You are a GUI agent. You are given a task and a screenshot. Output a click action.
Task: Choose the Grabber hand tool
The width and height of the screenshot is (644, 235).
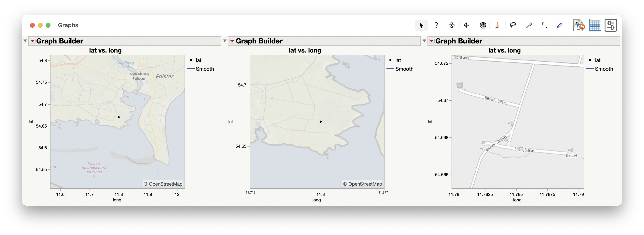[483, 25]
